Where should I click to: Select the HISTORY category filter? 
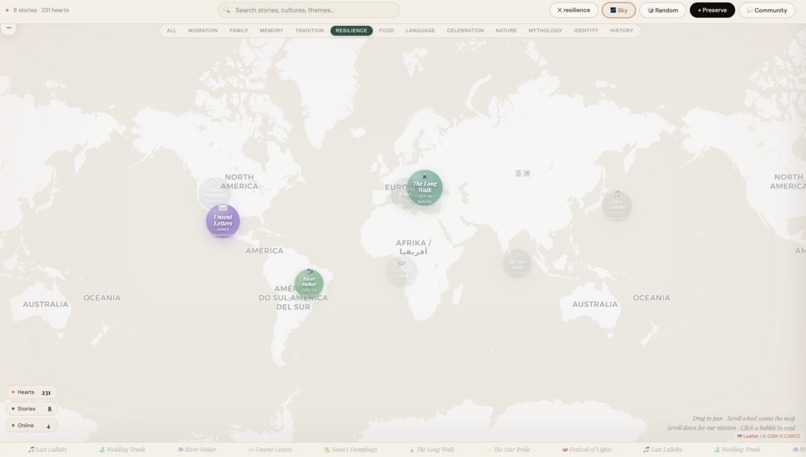[621, 30]
